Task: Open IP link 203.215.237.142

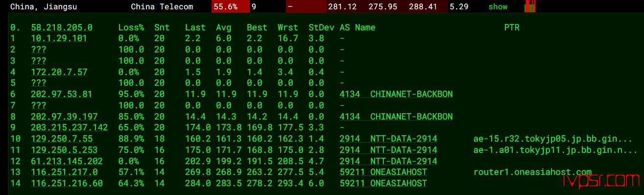Action: (x=70, y=127)
